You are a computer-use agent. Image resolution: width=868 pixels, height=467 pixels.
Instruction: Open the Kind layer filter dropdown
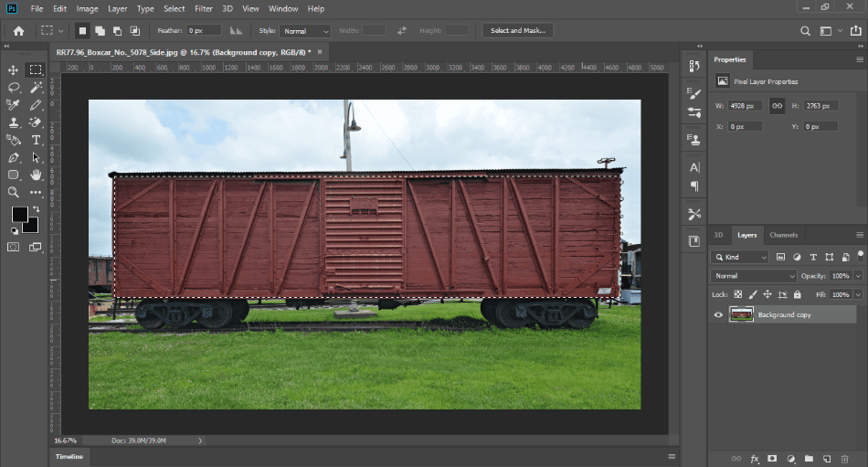tap(739, 257)
